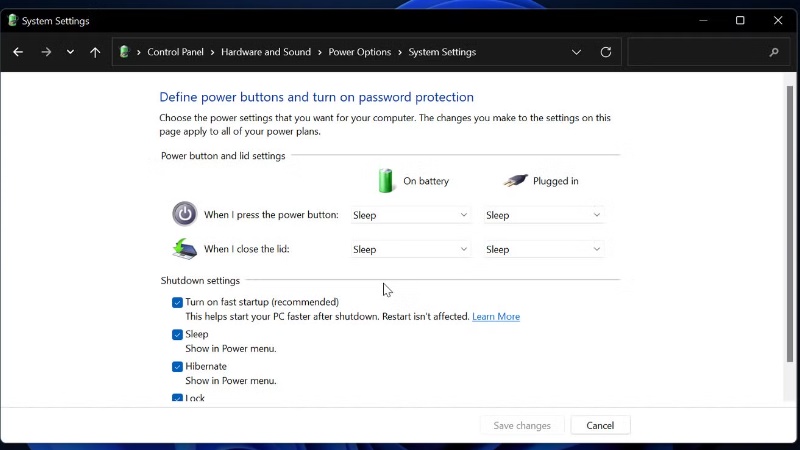This screenshot has width=800, height=450.
Task: Click the Back navigation arrow
Action: [18, 52]
